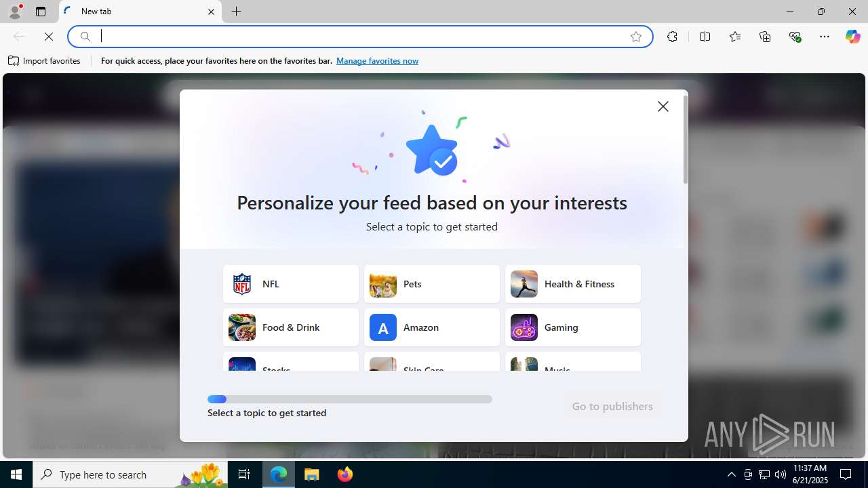Click Import favorites

pyautogui.click(x=45, y=61)
